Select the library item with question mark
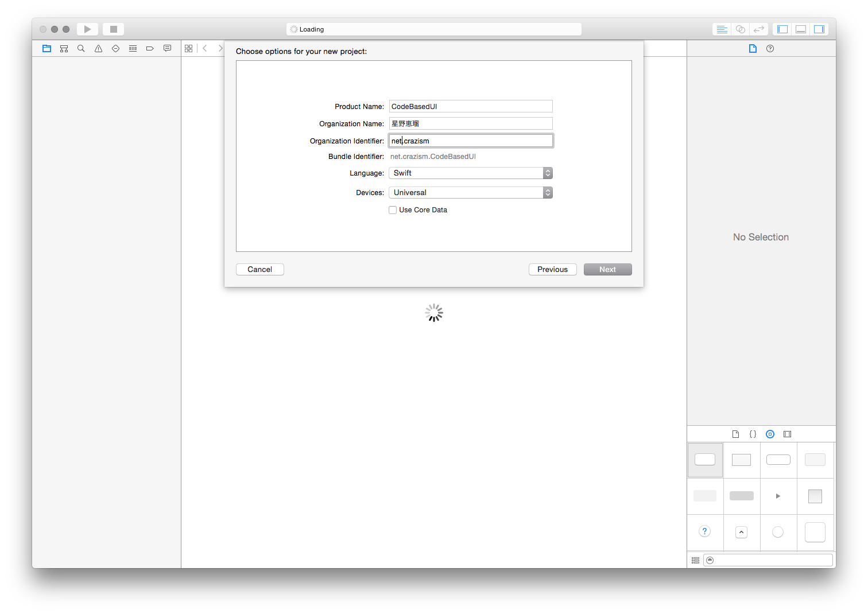Image resolution: width=868 pixels, height=614 pixels. click(705, 532)
